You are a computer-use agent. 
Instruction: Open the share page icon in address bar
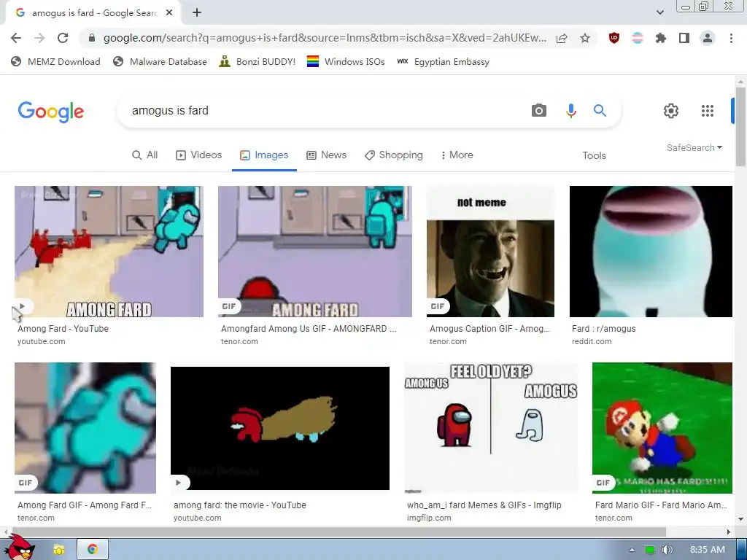click(562, 38)
